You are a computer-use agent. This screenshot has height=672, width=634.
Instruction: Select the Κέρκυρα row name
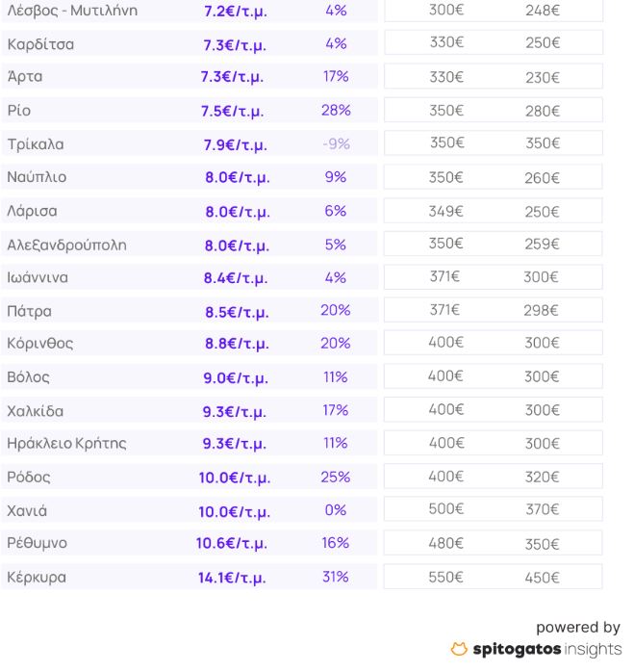tap(37, 578)
